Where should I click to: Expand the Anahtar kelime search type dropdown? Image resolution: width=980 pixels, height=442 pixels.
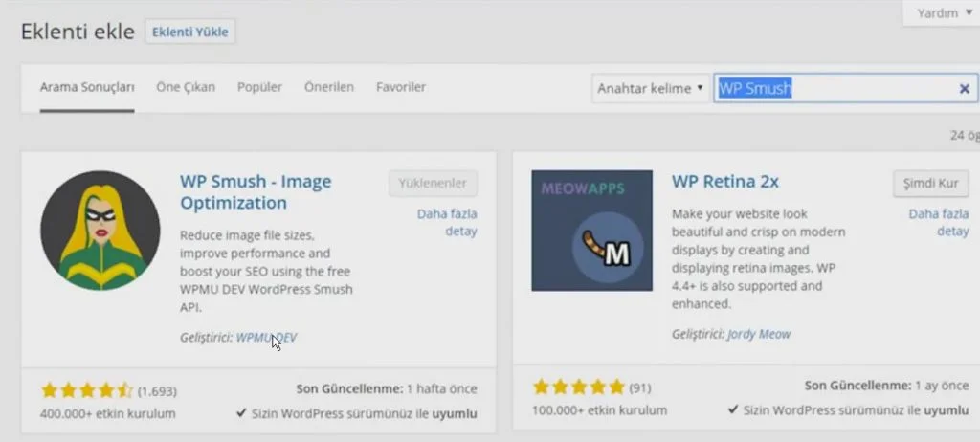(x=650, y=88)
